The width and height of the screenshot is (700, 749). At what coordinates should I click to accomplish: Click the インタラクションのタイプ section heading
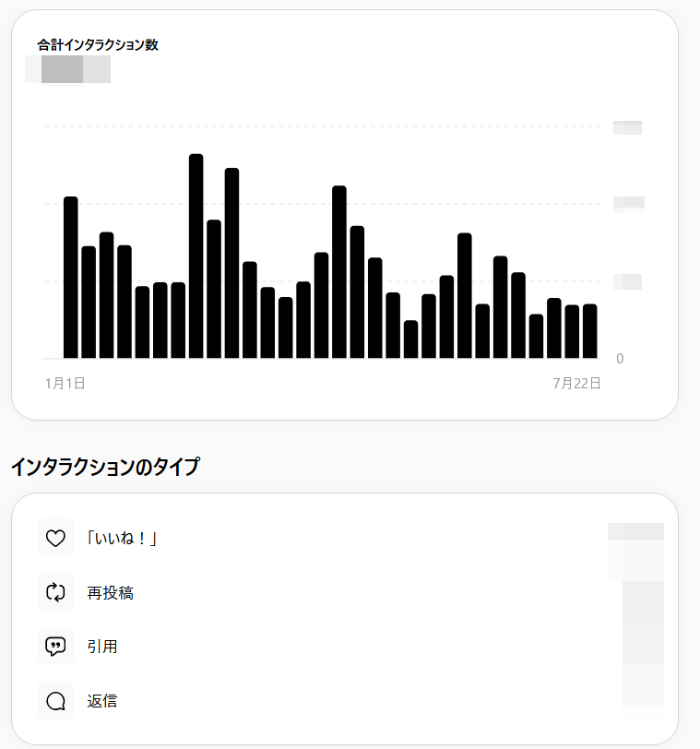pyautogui.click(x=105, y=467)
